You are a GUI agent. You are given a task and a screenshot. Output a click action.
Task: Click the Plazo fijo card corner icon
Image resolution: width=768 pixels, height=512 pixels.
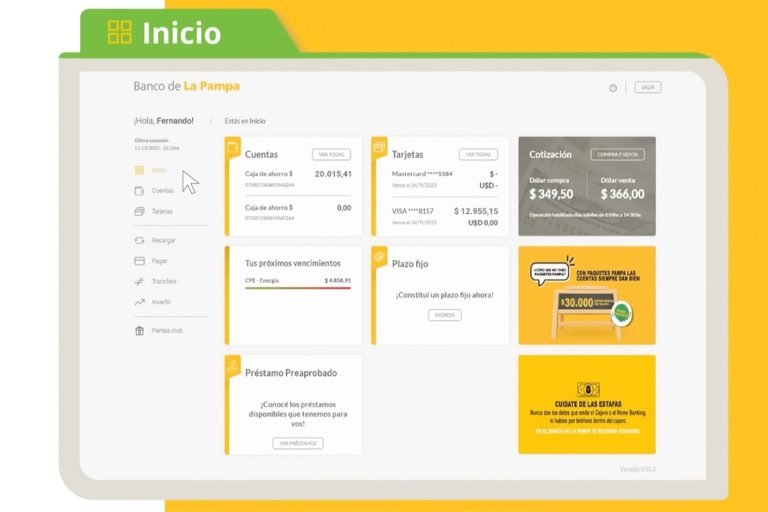click(x=379, y=256)
